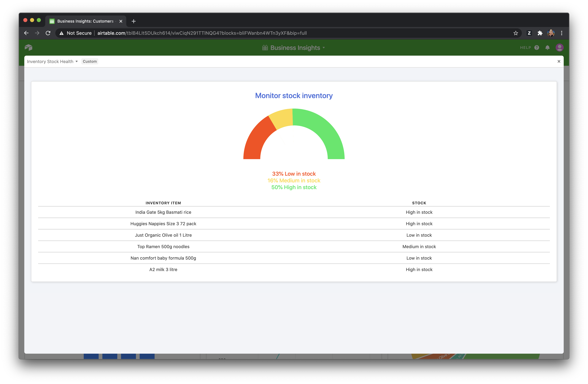Open the notifications bell
This screenshot has width=588, height=384.
547,48
